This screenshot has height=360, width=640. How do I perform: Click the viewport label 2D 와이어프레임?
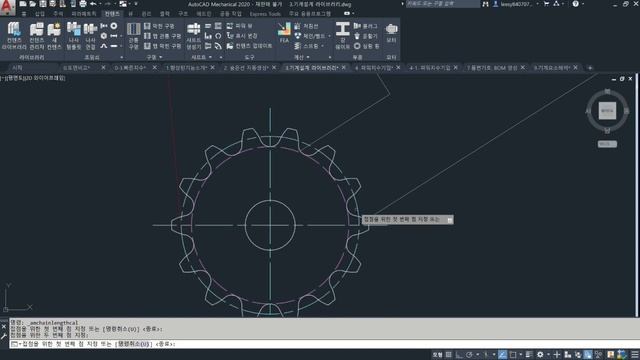click(x=44, y=78)
